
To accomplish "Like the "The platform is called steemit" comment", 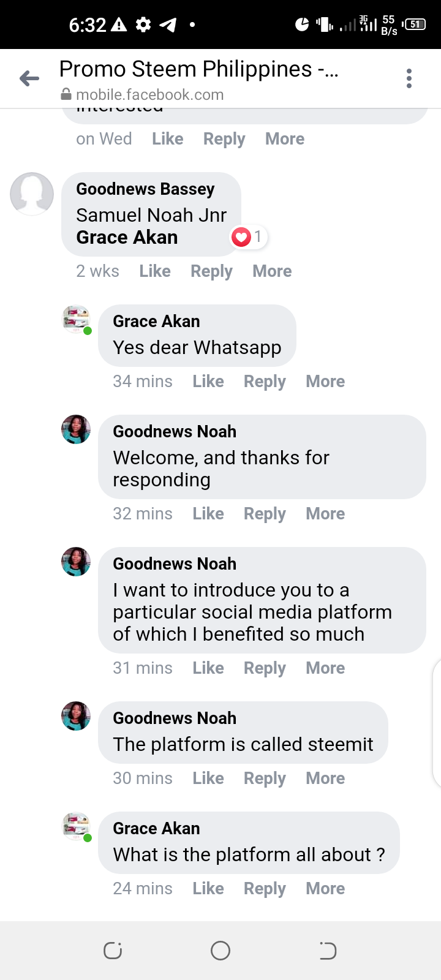I will [208, 778].
